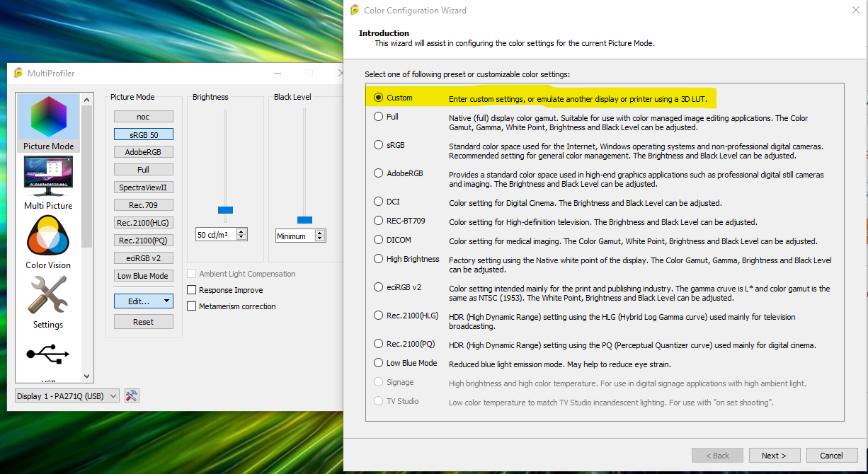Click the Brightness 50 cd/m² input field

(215, 235)
